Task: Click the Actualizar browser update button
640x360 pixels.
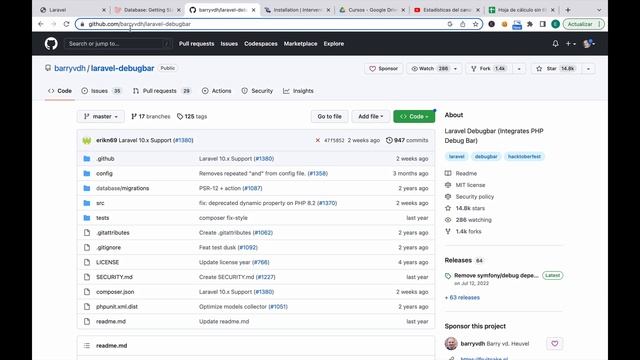Action: tap(584, 24)
